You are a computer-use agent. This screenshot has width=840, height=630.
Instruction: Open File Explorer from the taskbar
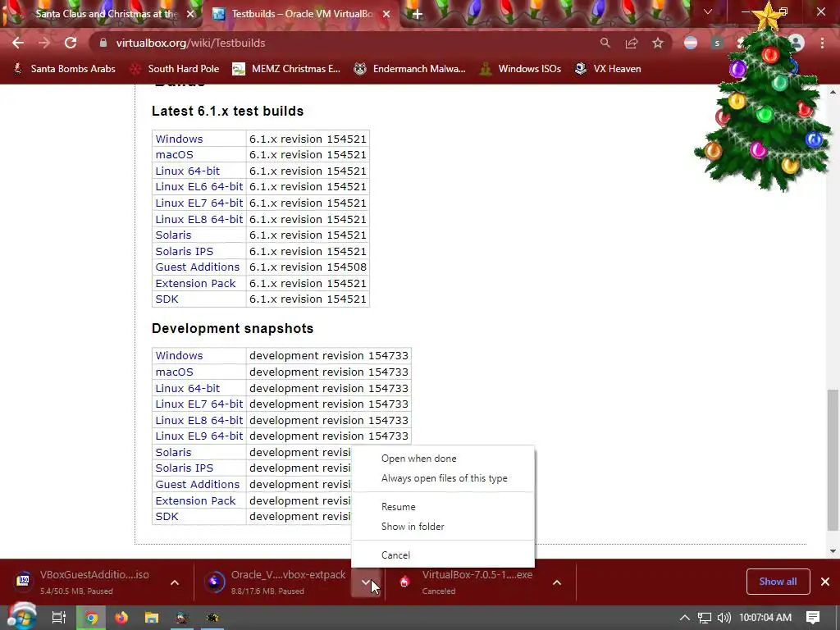click(152, 619)
